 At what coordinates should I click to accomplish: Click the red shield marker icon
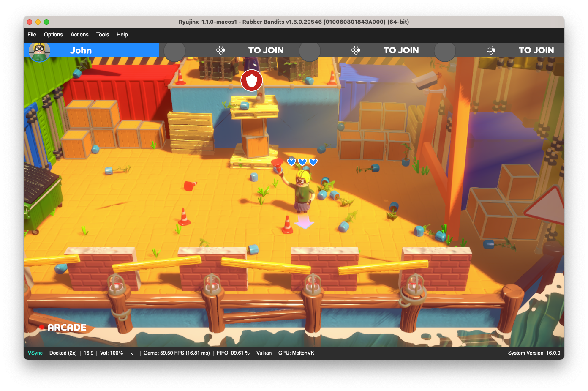coord(252,80)
